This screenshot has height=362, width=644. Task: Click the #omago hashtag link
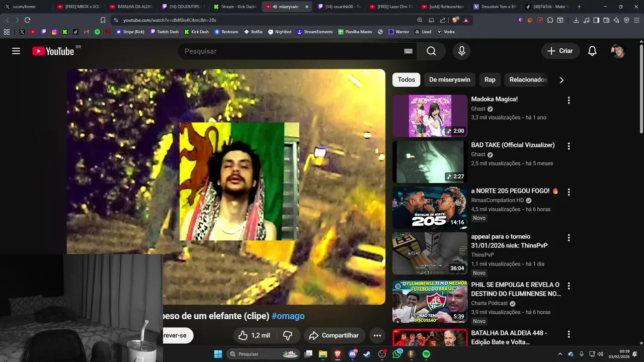288,316
